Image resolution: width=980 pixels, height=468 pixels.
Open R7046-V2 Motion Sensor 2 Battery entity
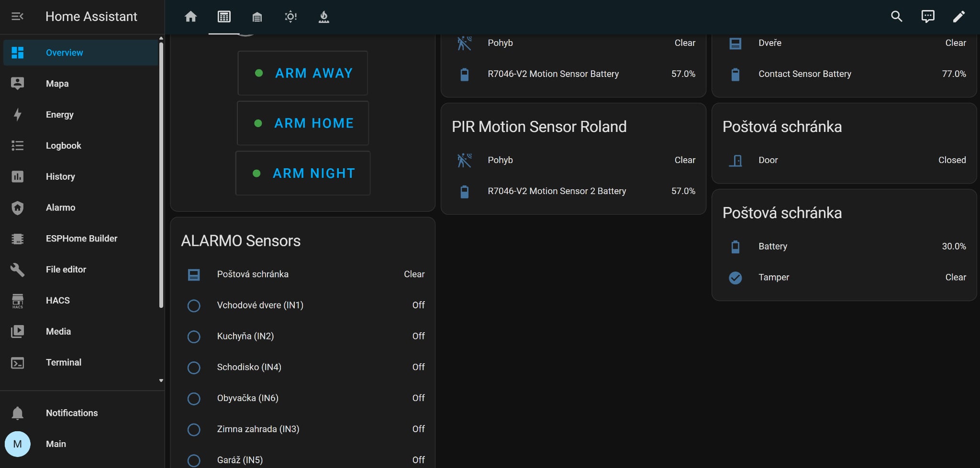[x=573, y=191]
